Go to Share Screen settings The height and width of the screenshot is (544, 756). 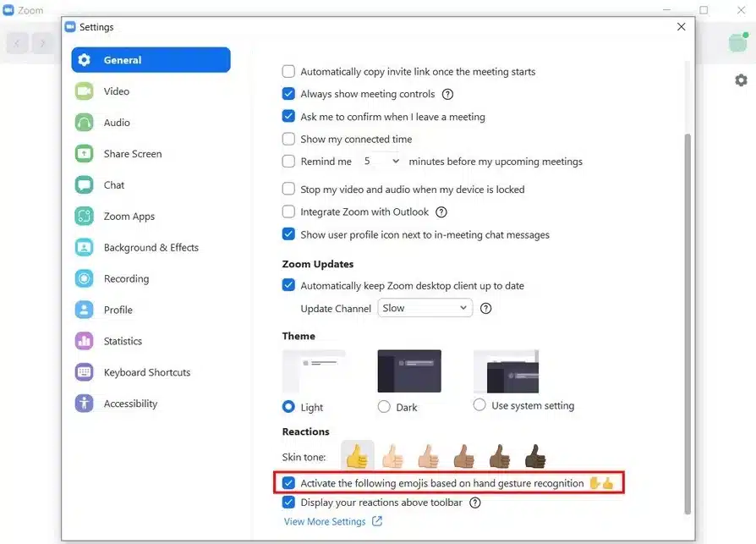151,154
